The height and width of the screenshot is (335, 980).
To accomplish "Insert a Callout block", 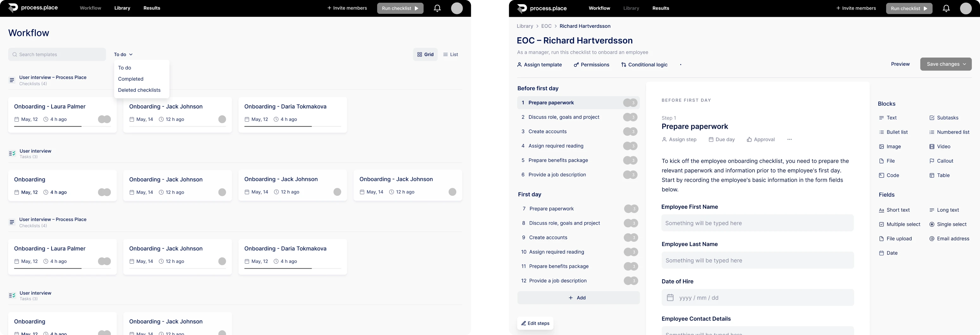I will click(x=941, y=161).
